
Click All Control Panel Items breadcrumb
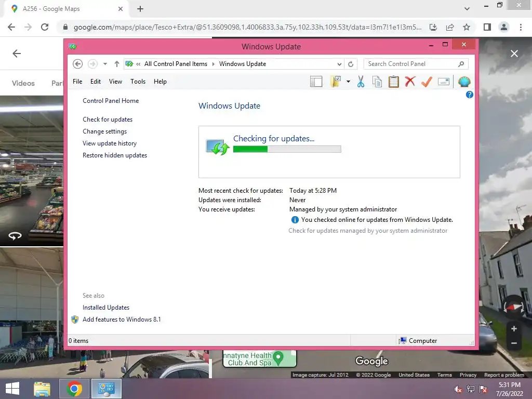(176, 64)
